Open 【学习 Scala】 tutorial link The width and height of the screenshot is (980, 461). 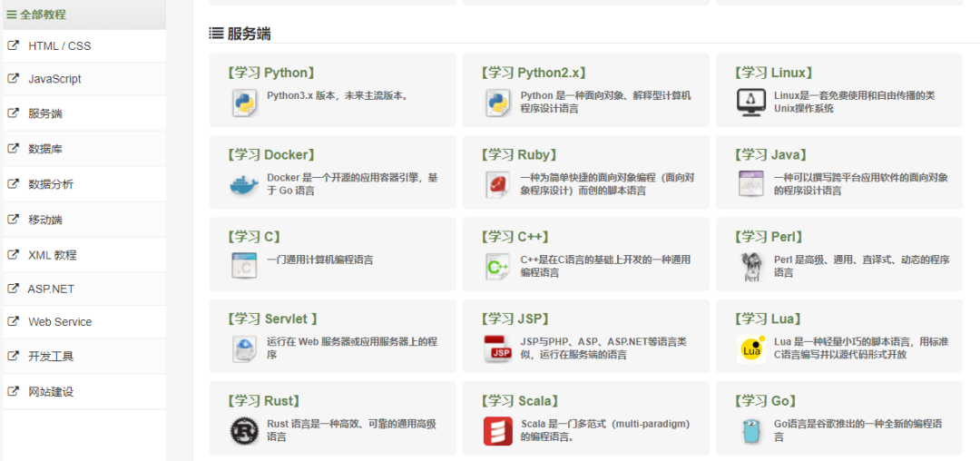(x=521, y=400)
